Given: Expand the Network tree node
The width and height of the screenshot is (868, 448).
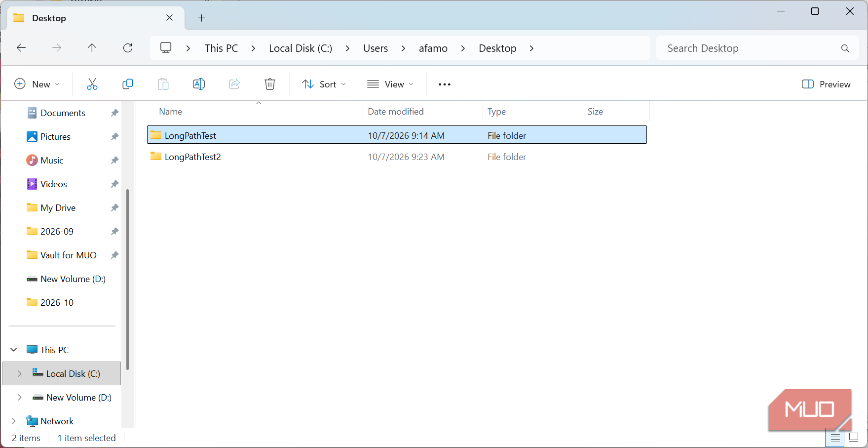Looking at the screenshot, I should click(14, 421).
